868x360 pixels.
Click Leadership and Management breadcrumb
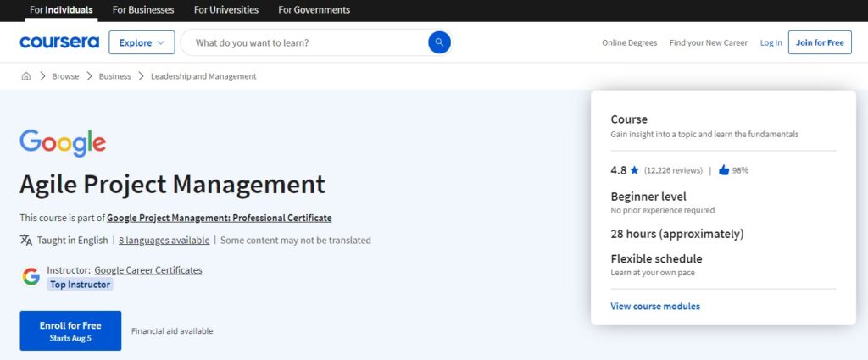[203, 76]
